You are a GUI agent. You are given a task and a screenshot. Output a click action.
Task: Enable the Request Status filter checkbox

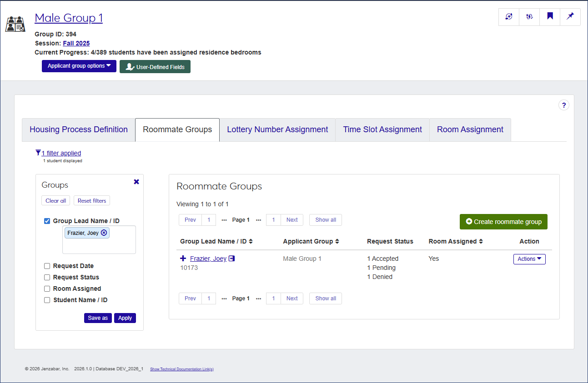[x=47, y=277]
